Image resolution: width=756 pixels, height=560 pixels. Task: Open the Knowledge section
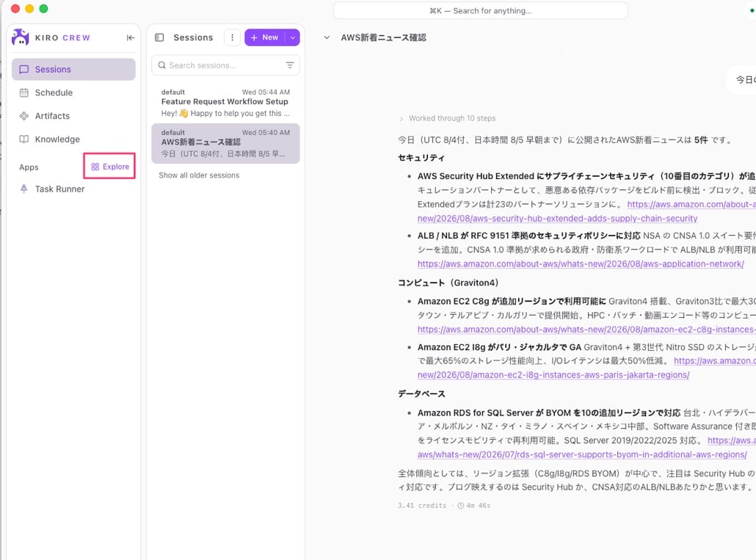73,139
